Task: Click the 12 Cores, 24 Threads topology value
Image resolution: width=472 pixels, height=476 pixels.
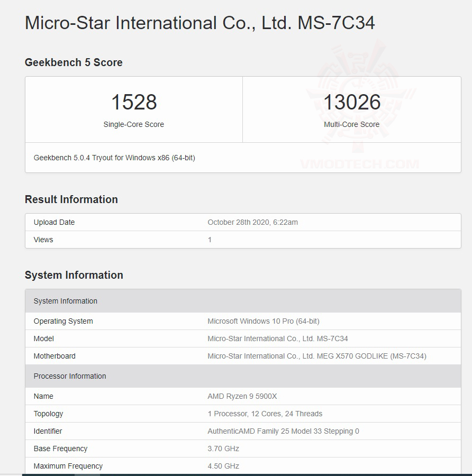Action: [265, 414]
